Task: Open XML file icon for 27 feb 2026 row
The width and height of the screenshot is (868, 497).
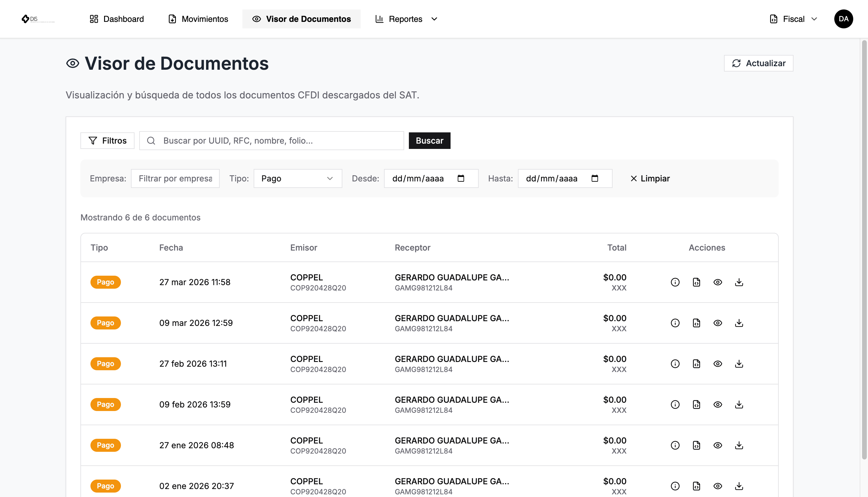Action: [x=696, y=363]
